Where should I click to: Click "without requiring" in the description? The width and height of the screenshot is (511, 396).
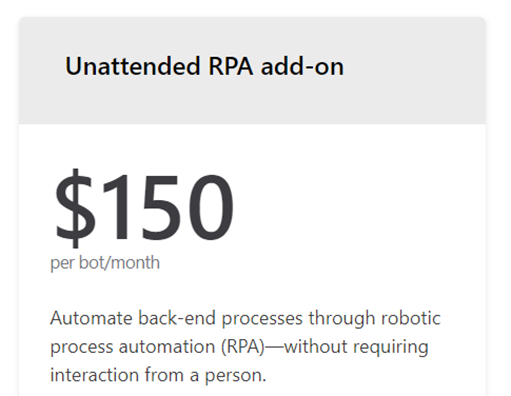[356, 347]
